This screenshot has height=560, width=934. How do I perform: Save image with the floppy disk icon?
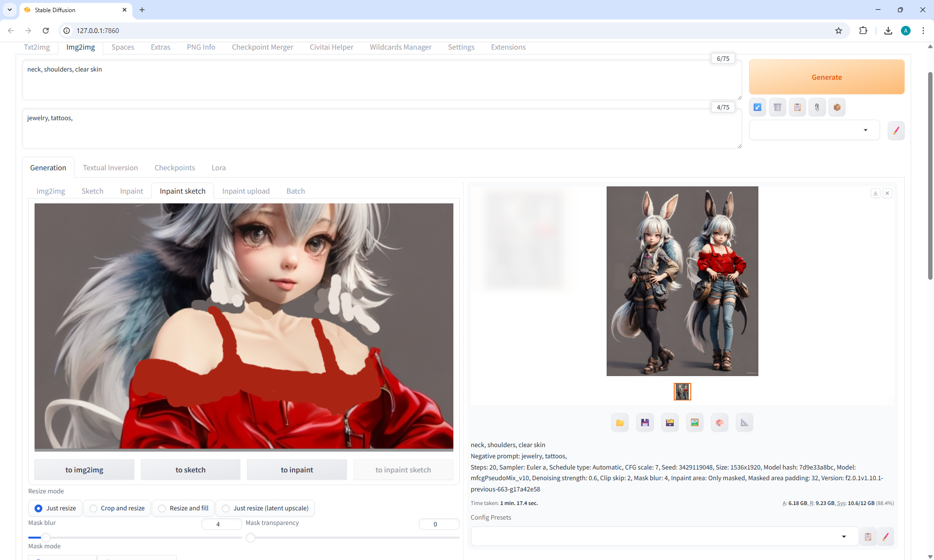pos(645,422)
